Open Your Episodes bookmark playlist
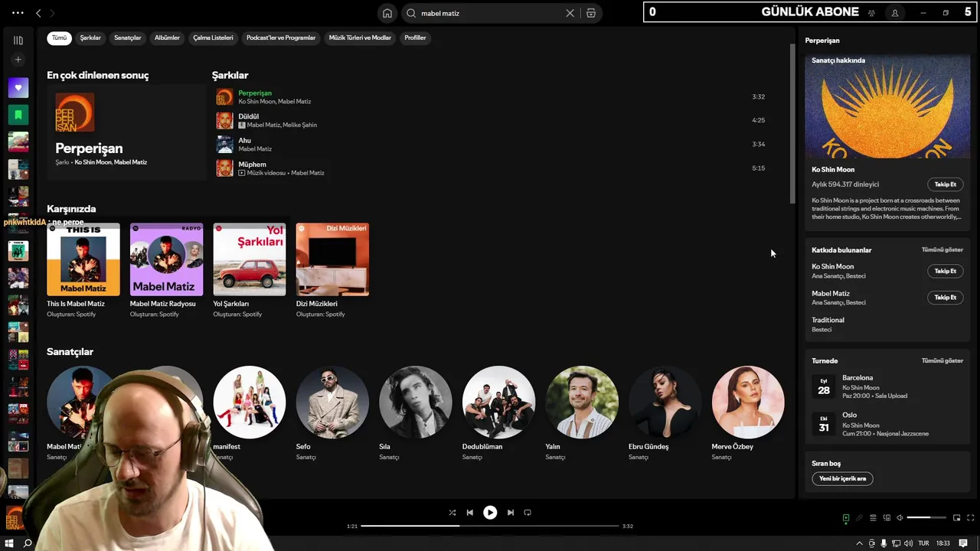 click(x=18, y=115)
